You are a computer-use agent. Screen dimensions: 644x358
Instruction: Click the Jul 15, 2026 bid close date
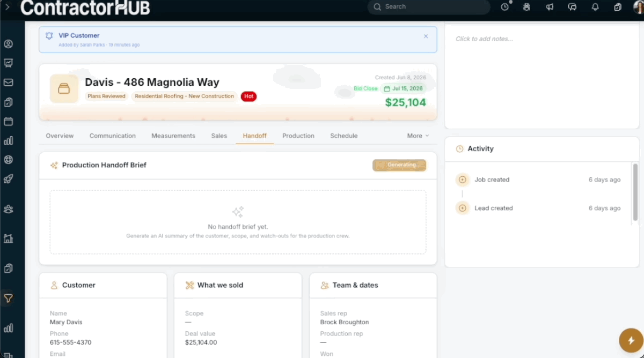pos(404,88)
